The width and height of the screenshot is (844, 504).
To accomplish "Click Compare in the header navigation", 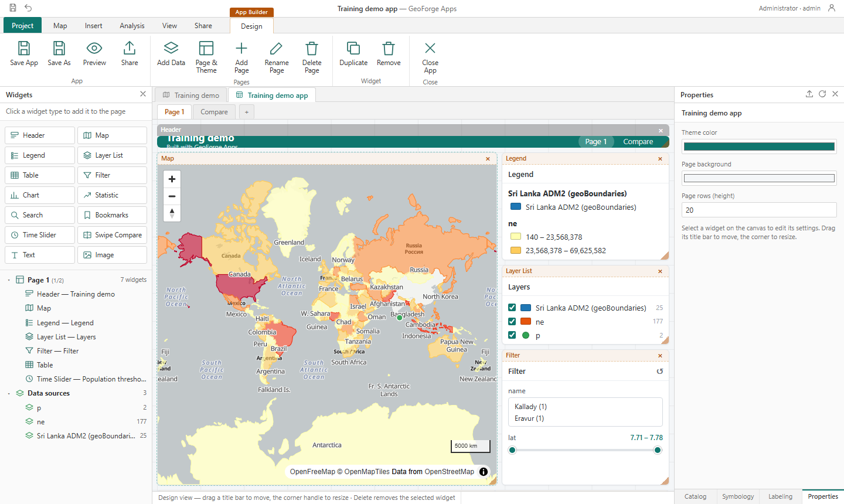I will [638, 142].
